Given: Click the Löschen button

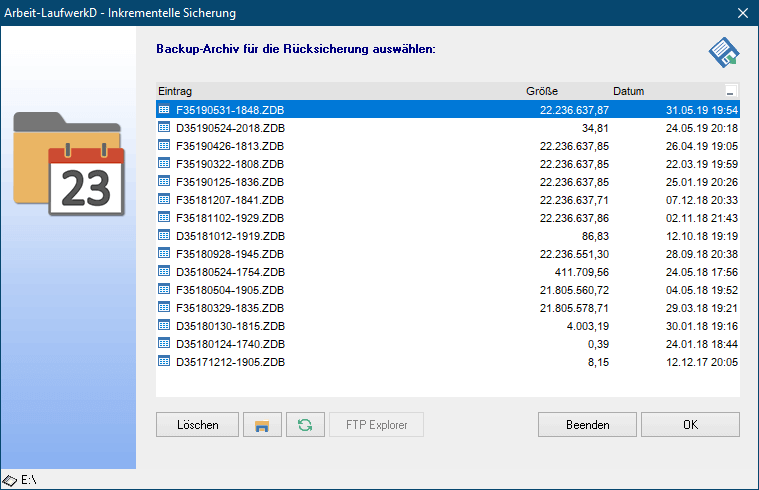Looking at the screenshot, I should pyautogui.click(x=197, y=425).
